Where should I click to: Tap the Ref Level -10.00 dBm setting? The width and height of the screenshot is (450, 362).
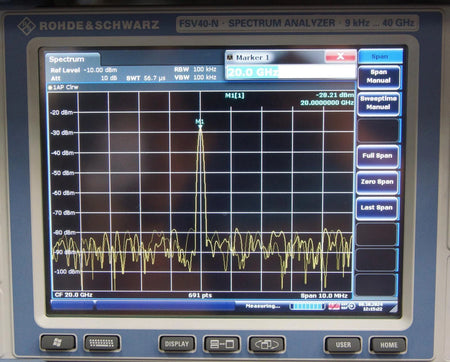(84, 70)
